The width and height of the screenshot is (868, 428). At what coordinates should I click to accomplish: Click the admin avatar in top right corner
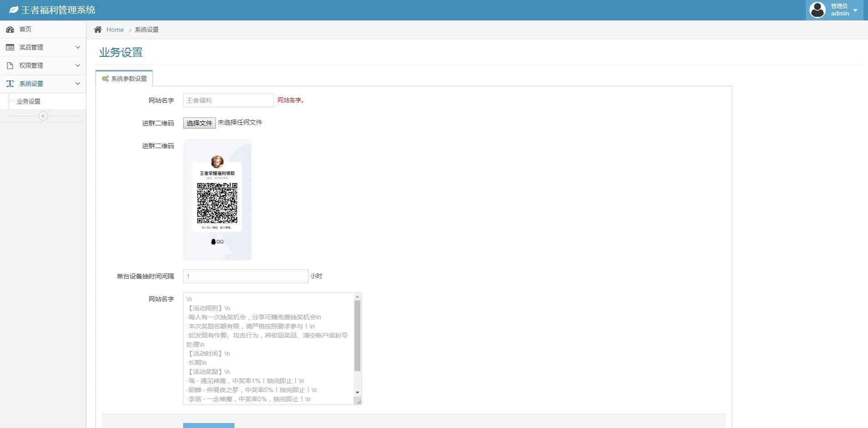(818, 10)
